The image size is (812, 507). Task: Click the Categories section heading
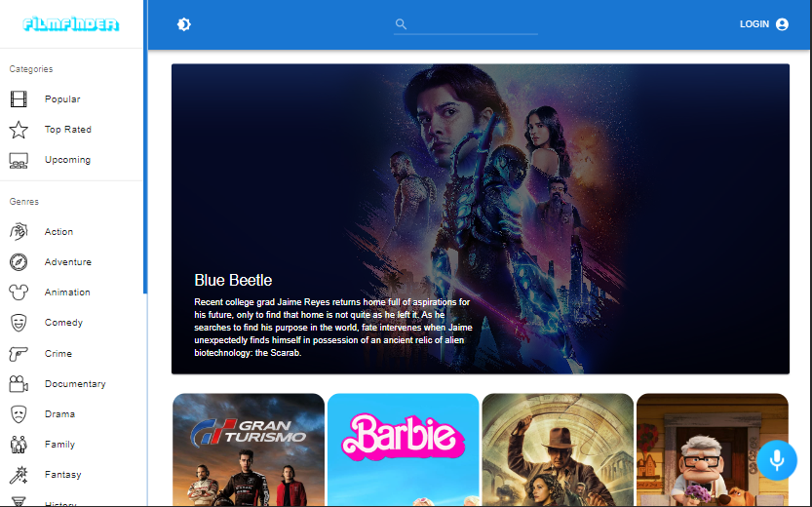coord(31,69)
